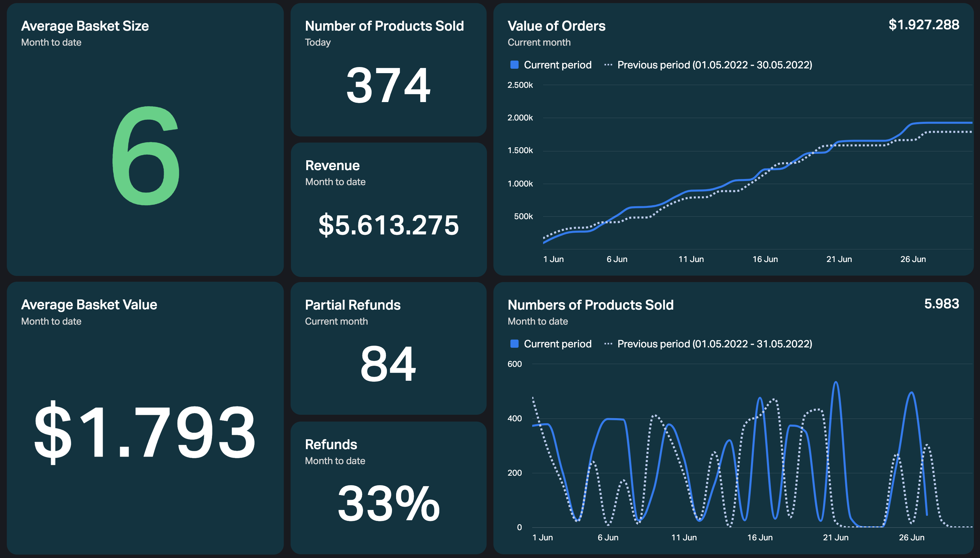Select the Number of Products Sold 374 value
Screen dimensions: 980x558
pyautogui.click(x=388, y=85)
